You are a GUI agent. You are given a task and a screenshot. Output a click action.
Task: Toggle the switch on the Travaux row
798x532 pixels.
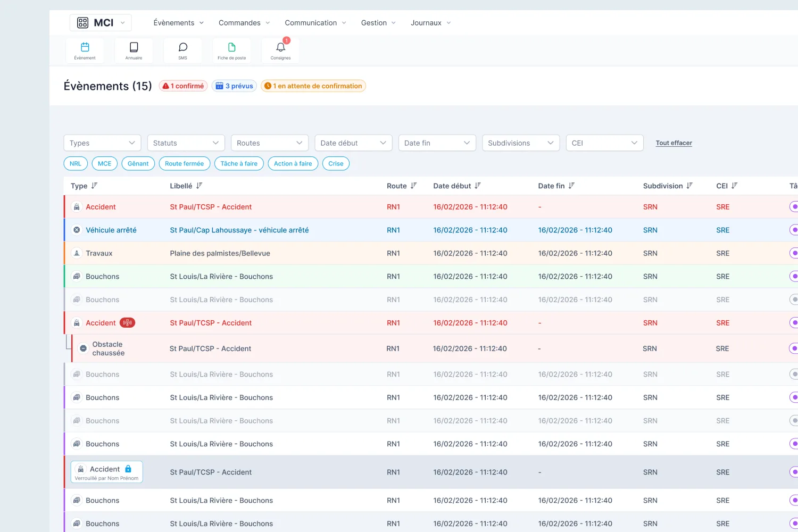pyautogui.click(x=793, y=253)
